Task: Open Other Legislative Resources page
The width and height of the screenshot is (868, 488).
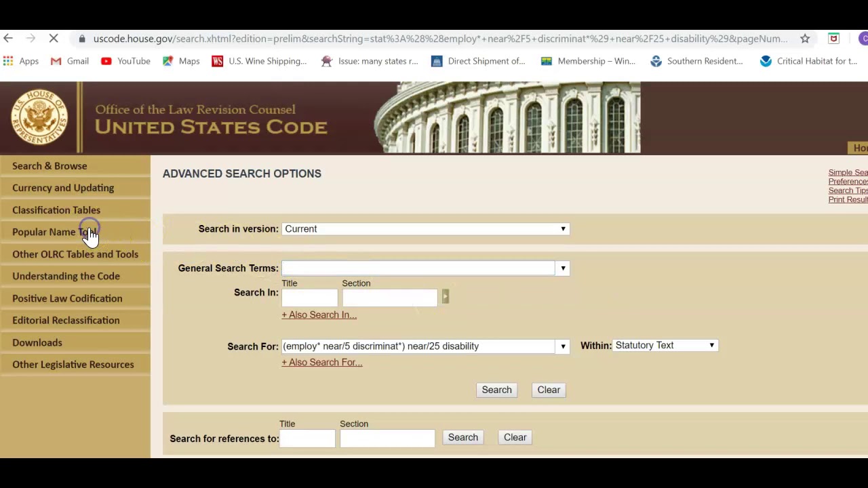Action: (73, 365)
